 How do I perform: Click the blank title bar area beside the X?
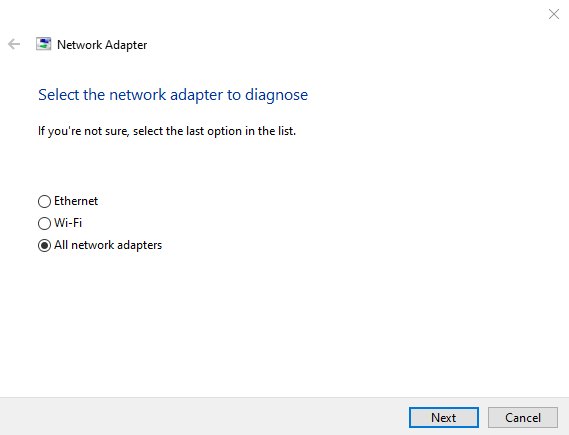(x=272, y=15)
